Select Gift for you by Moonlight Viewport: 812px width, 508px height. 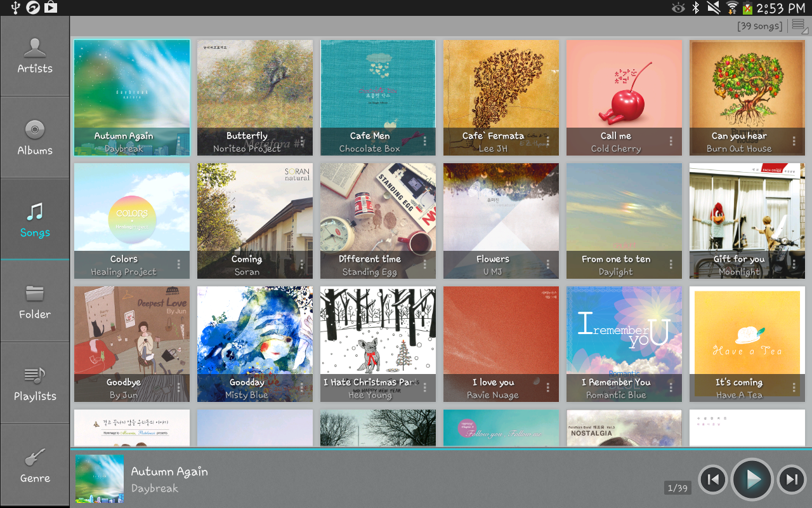(x=747, y=220)
